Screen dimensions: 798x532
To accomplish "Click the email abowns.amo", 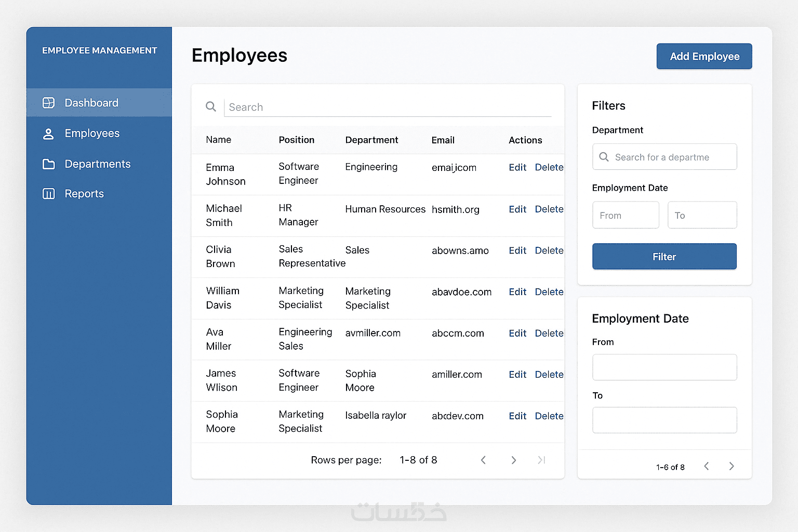I will point(460,250).
